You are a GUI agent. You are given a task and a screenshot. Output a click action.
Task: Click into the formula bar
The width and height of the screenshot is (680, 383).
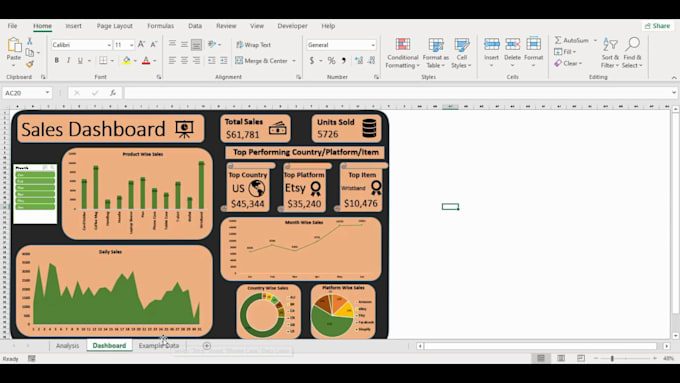[x=398, y=93]
